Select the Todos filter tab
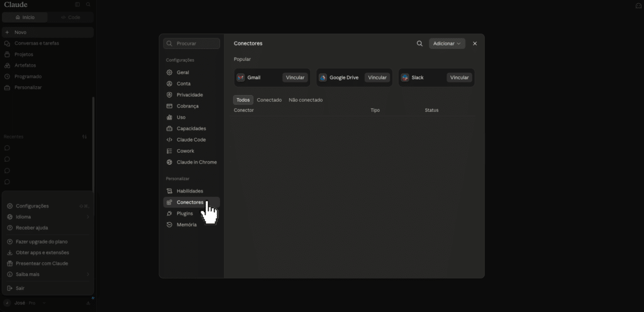The width and height of the screenshot is (644, 312). tap(243, 100)
